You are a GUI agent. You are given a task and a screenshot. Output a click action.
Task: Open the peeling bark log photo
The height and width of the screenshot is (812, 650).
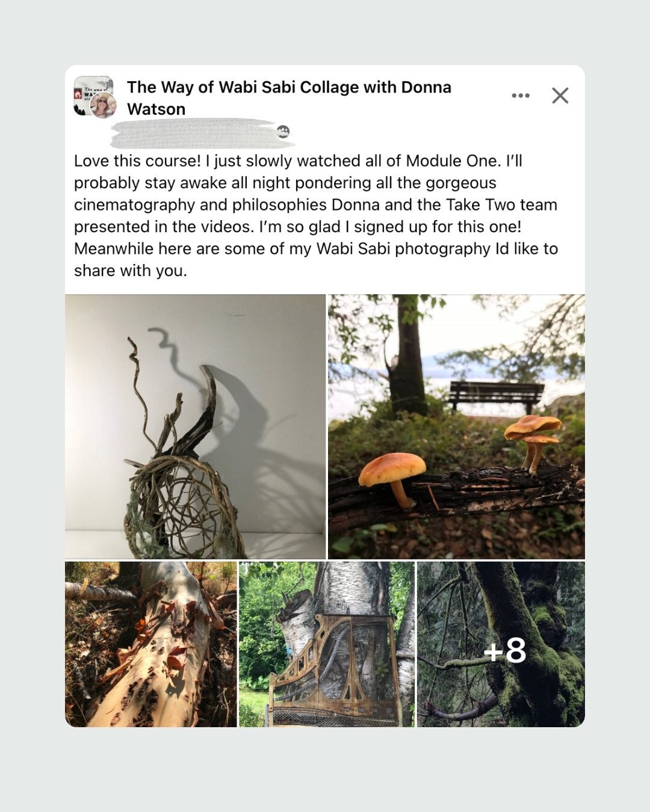click(x=150, y=644)
